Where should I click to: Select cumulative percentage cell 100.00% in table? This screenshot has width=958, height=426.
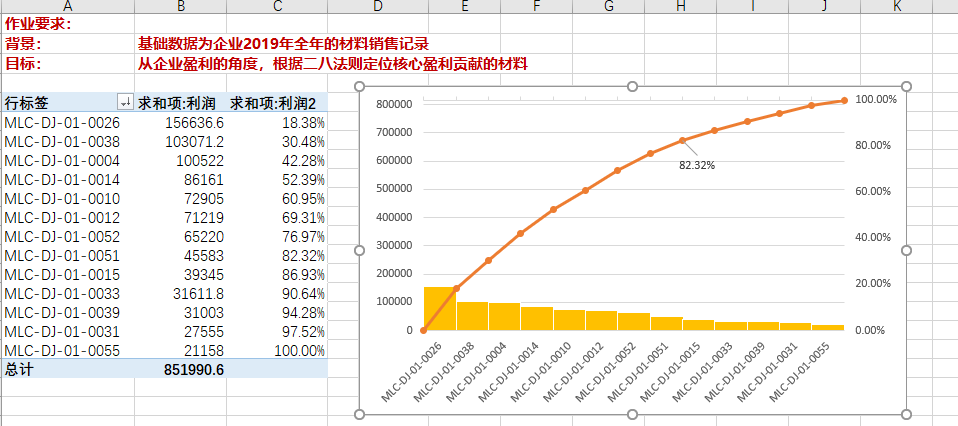point(299,351)
